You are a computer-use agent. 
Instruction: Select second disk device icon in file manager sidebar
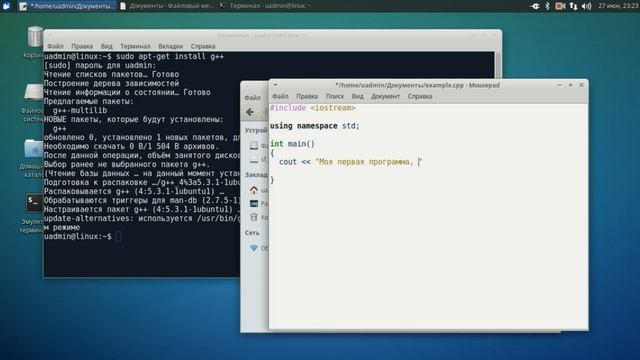[254, 159]
